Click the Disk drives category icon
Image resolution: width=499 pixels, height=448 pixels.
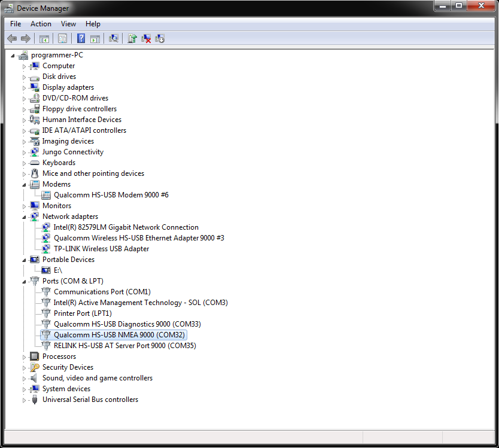pos(34,77)
